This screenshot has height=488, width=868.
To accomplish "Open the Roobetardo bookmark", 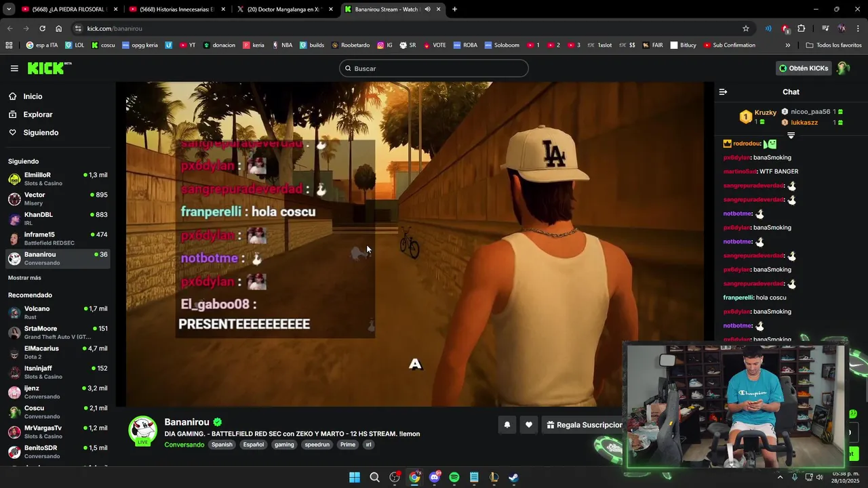I will 351,45.
